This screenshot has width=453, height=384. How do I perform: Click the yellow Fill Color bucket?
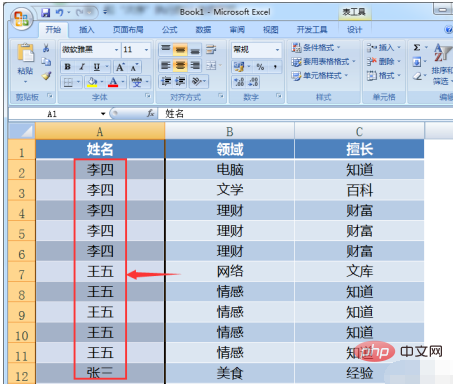[x=92, y=82]
